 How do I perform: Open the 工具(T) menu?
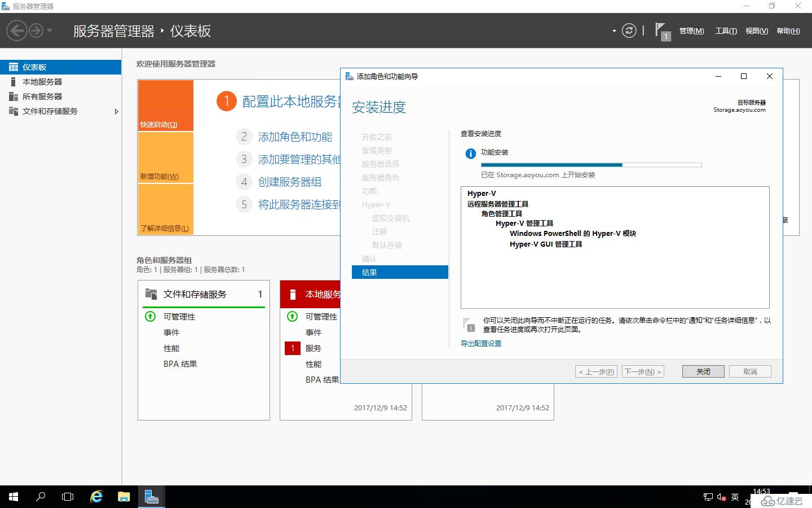click(726, 31)
